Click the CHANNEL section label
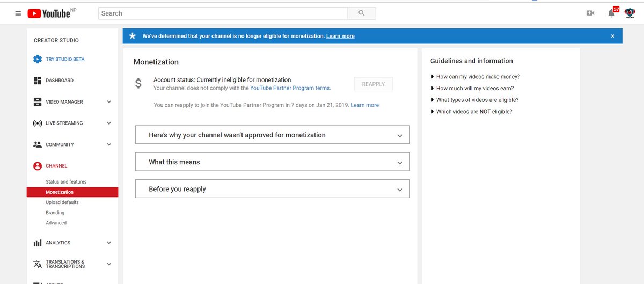The image size is (644, 284). (56, 166)
